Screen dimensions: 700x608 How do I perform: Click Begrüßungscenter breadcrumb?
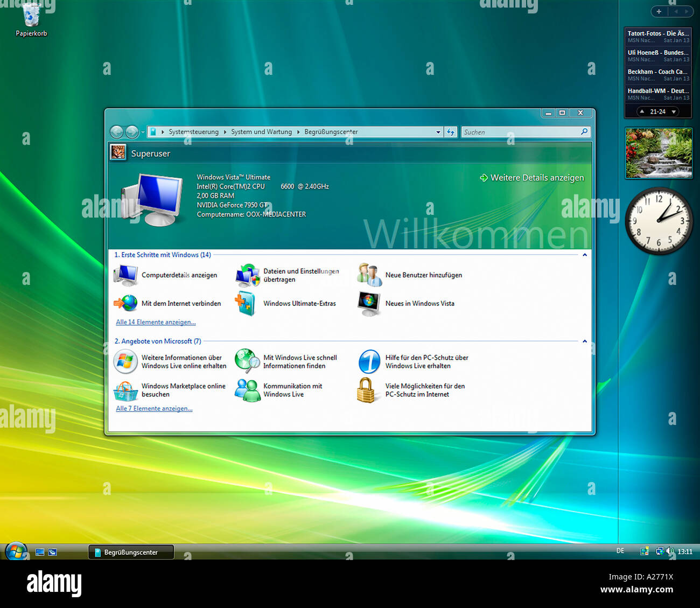click(x=331, y=132)
